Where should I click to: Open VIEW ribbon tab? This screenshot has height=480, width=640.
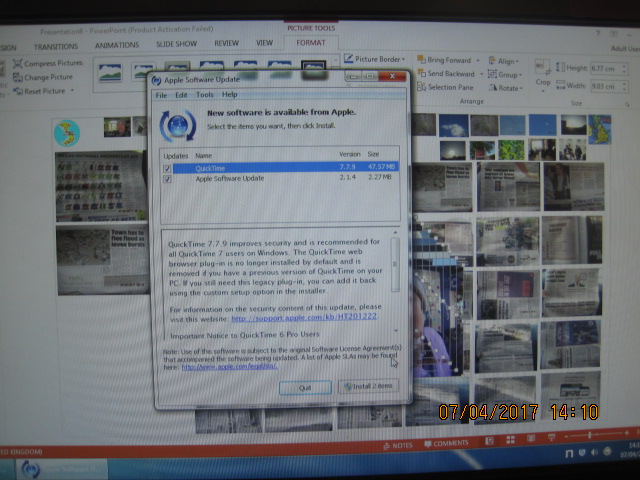(x=264, y=42)
